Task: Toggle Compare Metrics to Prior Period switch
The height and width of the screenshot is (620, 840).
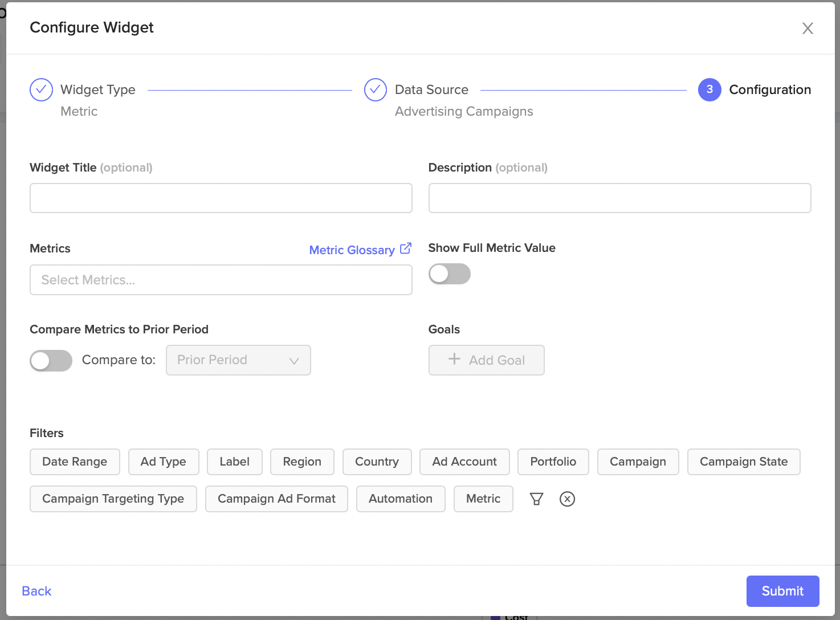Action: coord(51,361)
